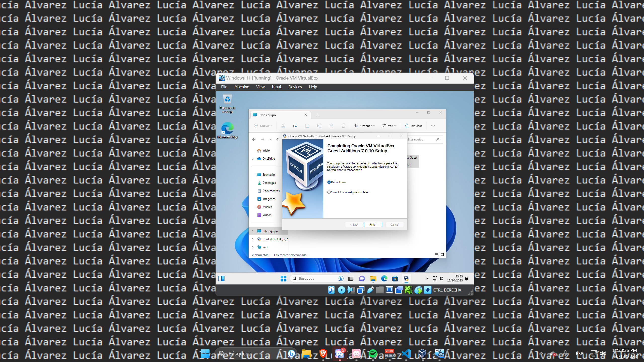Click the hard disk activity icon in VirtualBox status bar

(x=331, y=290)
